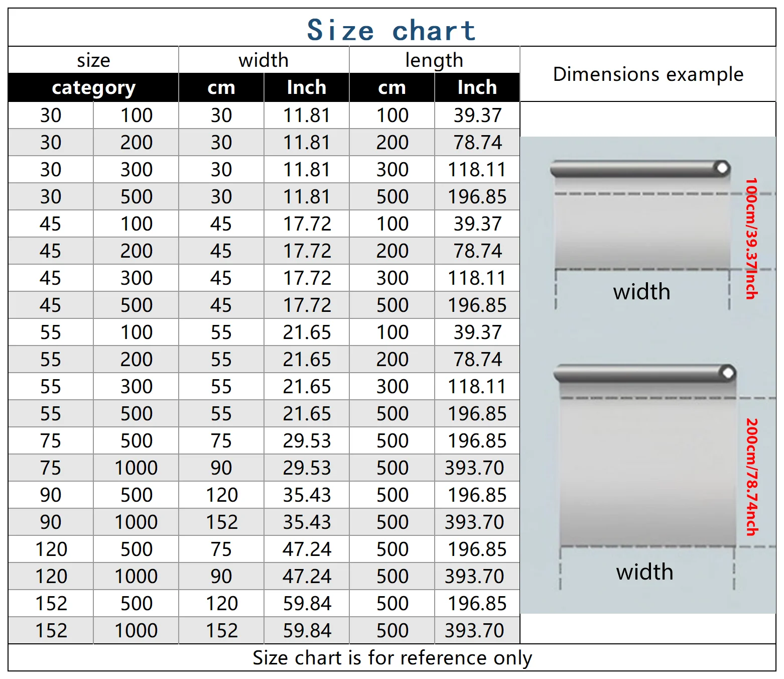The height and width of the screenshot is (679, 784).
Task: Click the "Size chart" title text
Action: (391, 30)
